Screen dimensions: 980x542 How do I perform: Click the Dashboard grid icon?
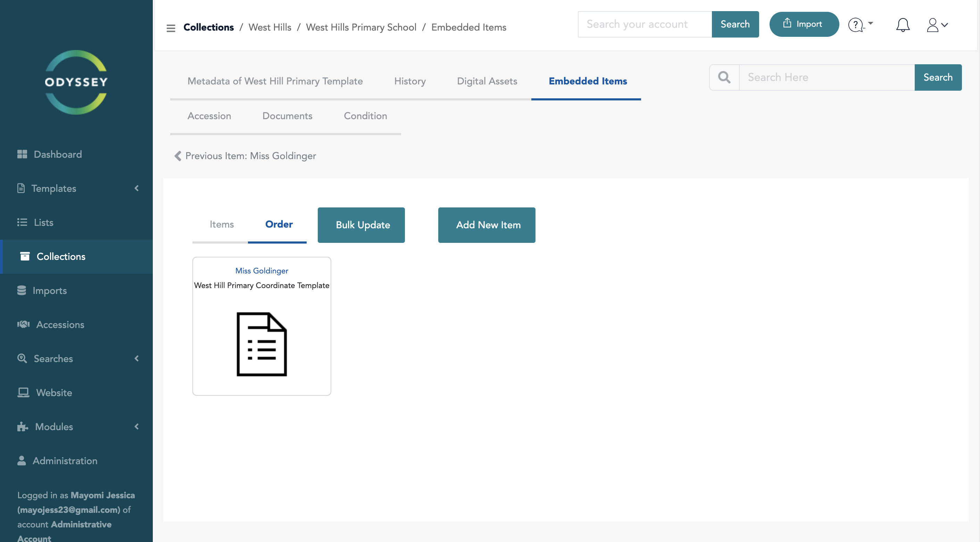pyautogui.click(x=22, y=154)
